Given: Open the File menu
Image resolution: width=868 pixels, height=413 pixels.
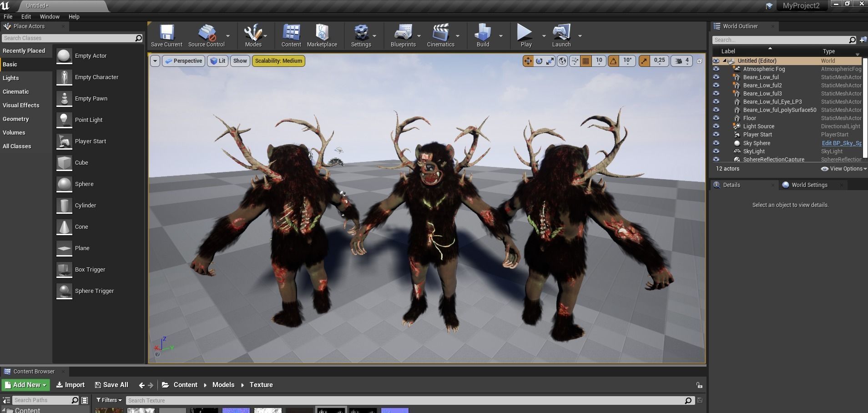Looking at the screenshot, I should pyautogui.click(x=8, y=17).
